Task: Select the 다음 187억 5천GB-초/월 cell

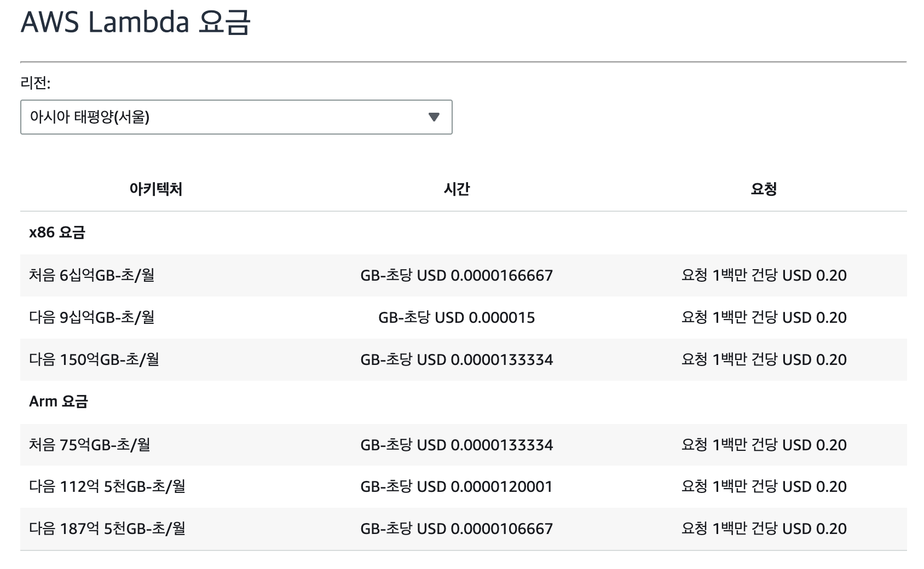Action: [x=107, y=529]
